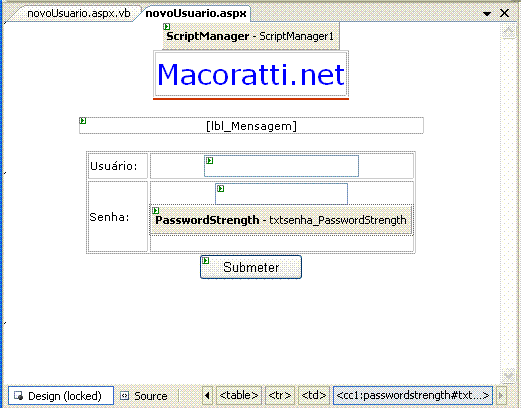Click left arrow of tag navigator
The image size is (521, 408).
click(207, 396)
